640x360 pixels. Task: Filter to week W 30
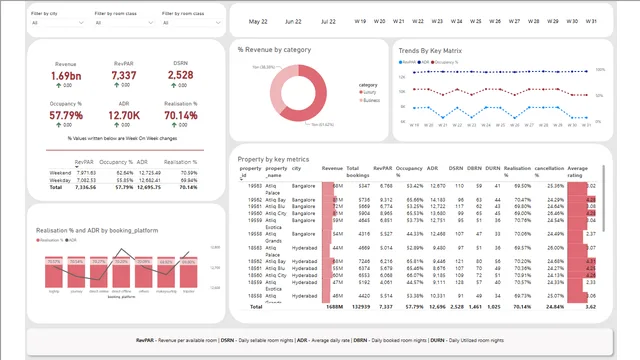(x=572, y=21)
